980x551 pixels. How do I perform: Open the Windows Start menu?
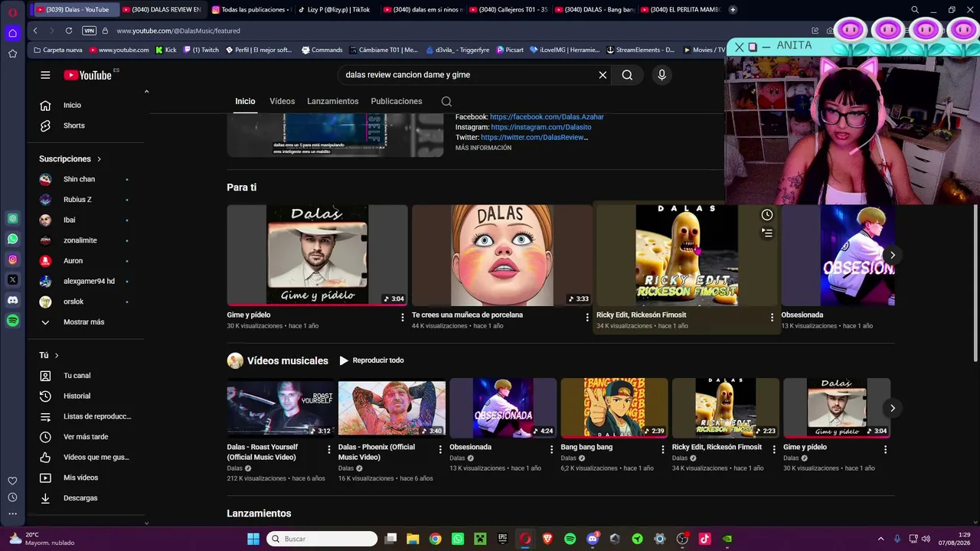(x=253, y=539)
